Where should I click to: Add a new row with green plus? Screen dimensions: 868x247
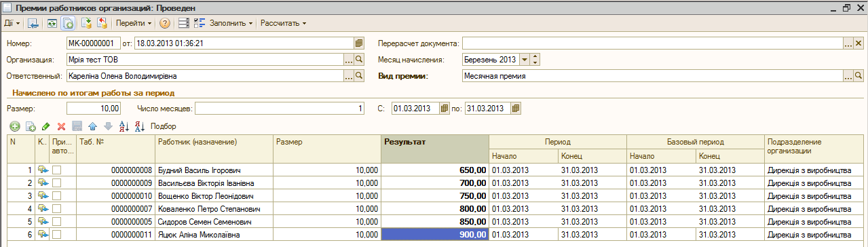click(15, 126)
